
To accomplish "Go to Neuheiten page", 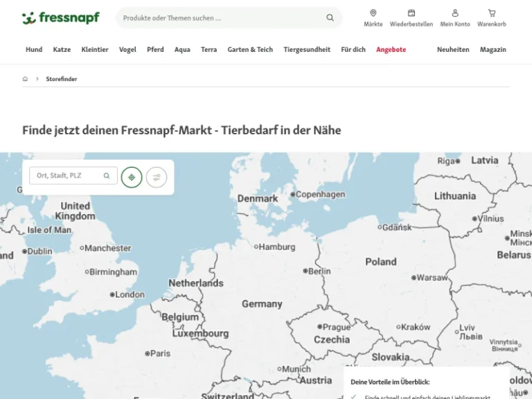I will pyautogui.click(x=453, y=50).
